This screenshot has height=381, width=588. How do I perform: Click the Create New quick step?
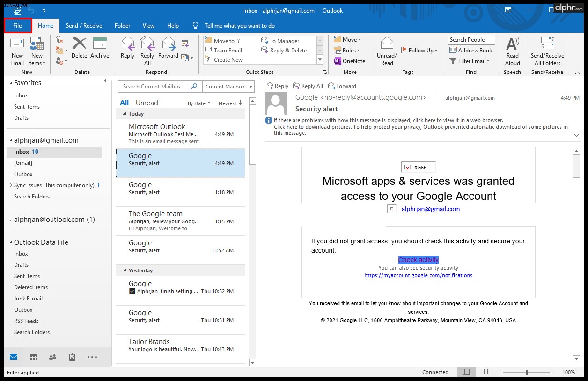224,60
